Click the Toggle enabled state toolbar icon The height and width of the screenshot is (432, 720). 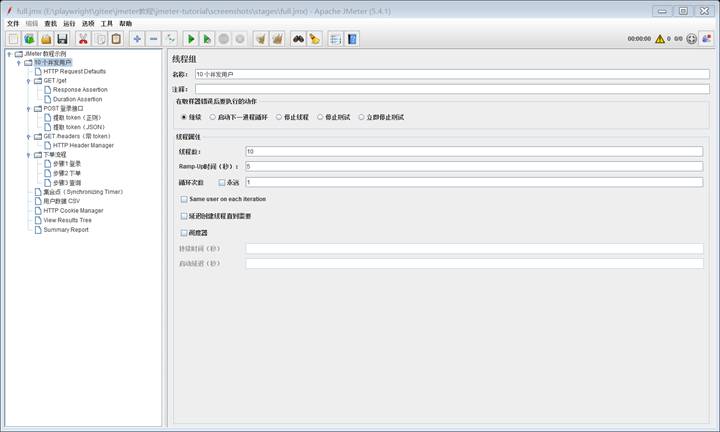point(170,39)
